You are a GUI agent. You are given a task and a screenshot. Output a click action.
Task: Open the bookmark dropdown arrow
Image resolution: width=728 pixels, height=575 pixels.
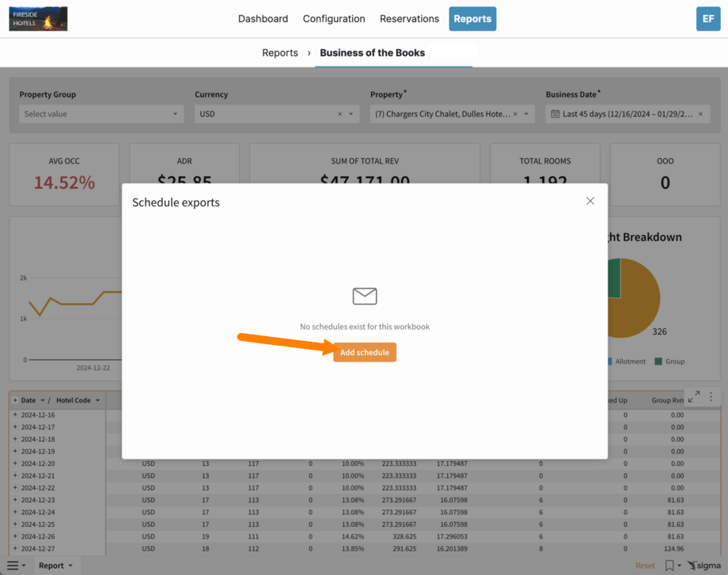pyautogui.click(x=679, y=566)
